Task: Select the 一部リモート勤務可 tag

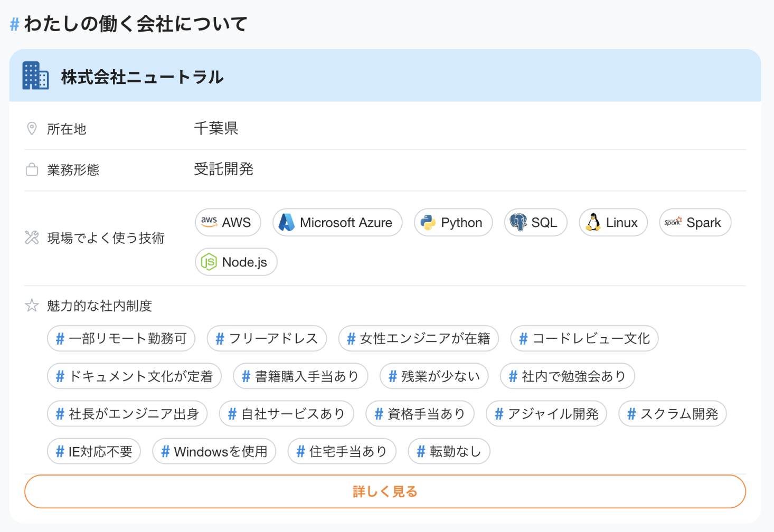Action: (121, 338)
